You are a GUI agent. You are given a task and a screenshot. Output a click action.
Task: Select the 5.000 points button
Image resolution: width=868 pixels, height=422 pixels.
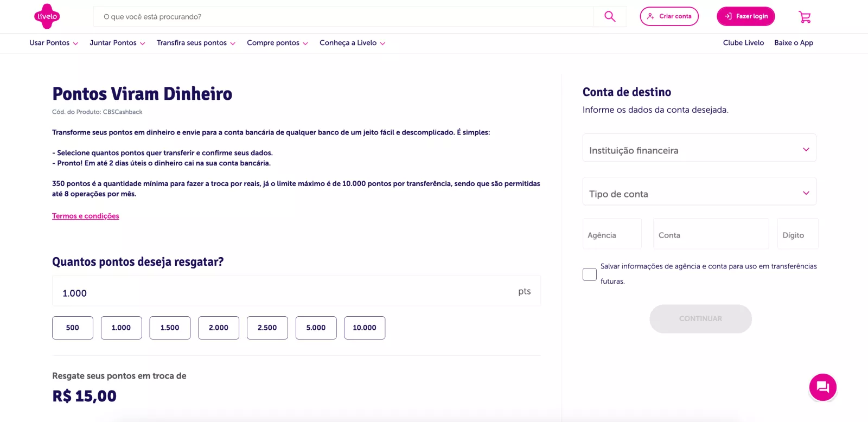pos(316,328)
